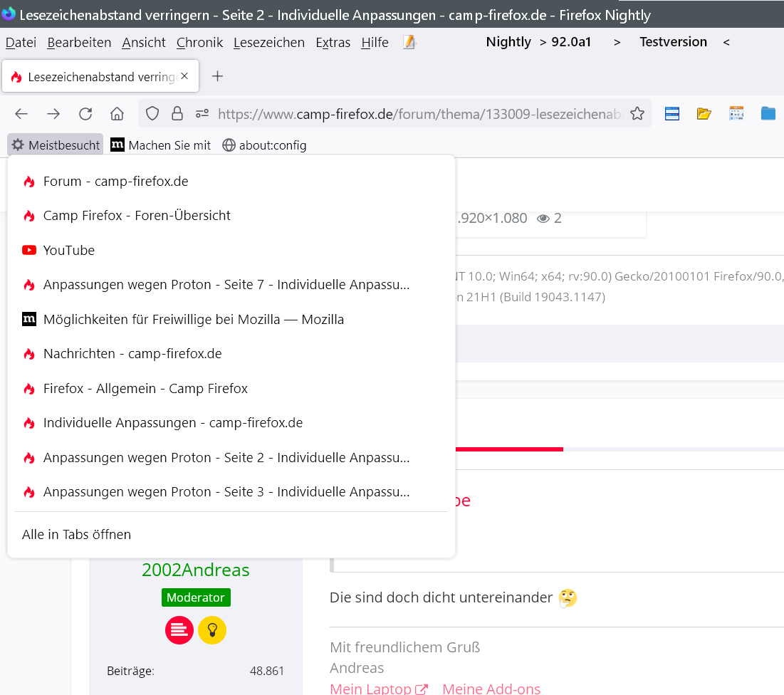This screenshot has height=695, width=784.
Task: Open site permissions icon in address bar
Action: [202, 114]
